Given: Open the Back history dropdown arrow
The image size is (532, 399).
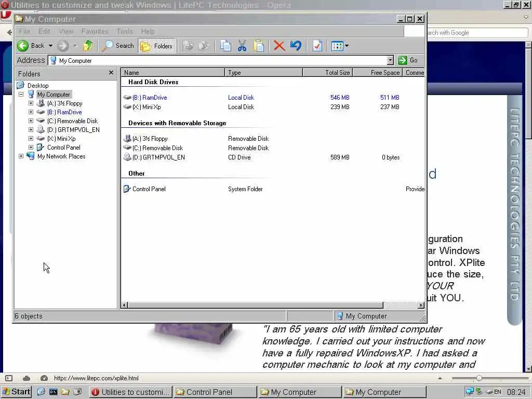Looking at the screenshot, I should pyautogui.click(x=50, y=46).
